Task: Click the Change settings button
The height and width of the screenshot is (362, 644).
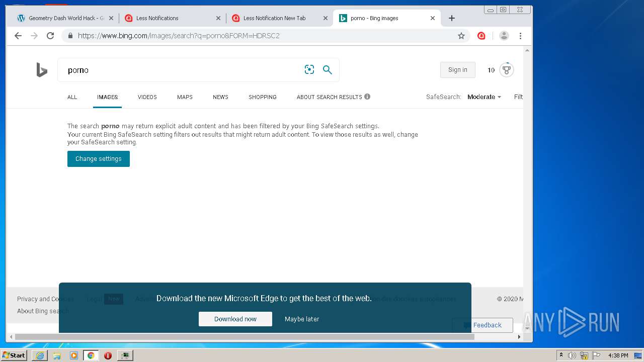Action: click(99, 159)
